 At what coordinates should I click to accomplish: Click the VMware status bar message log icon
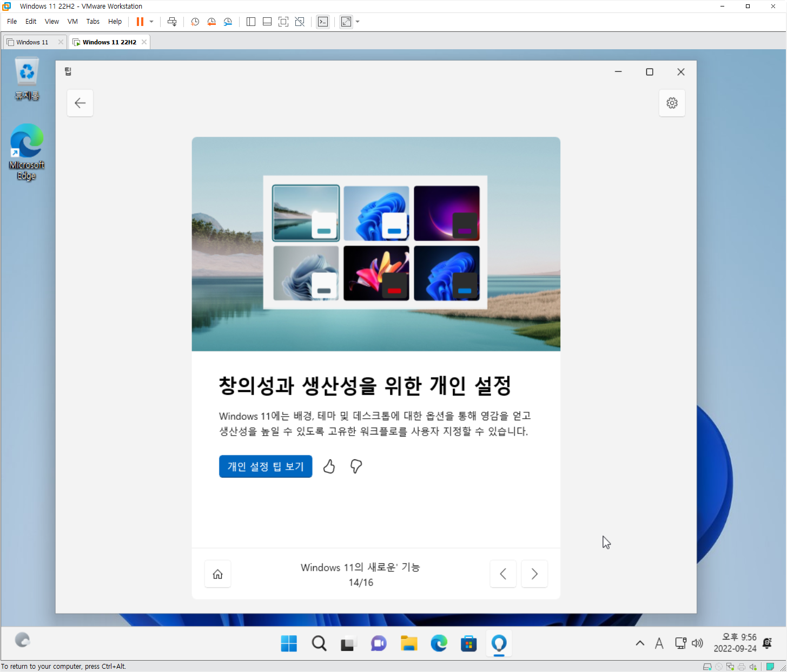pos(770,667)
